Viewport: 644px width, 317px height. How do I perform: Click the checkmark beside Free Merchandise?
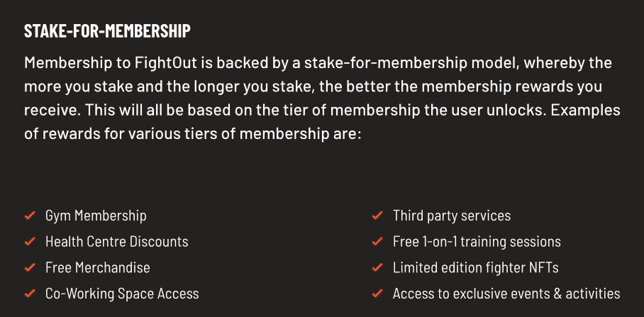[x=30, y=268]
